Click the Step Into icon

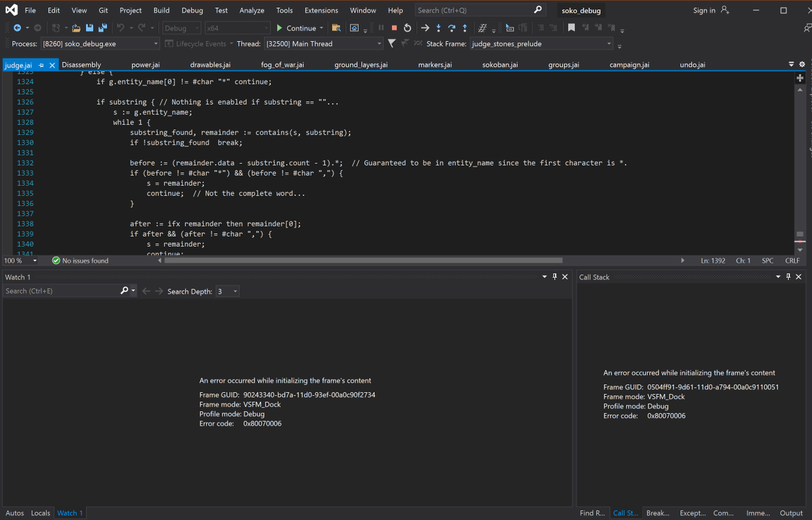click(438, 28)
